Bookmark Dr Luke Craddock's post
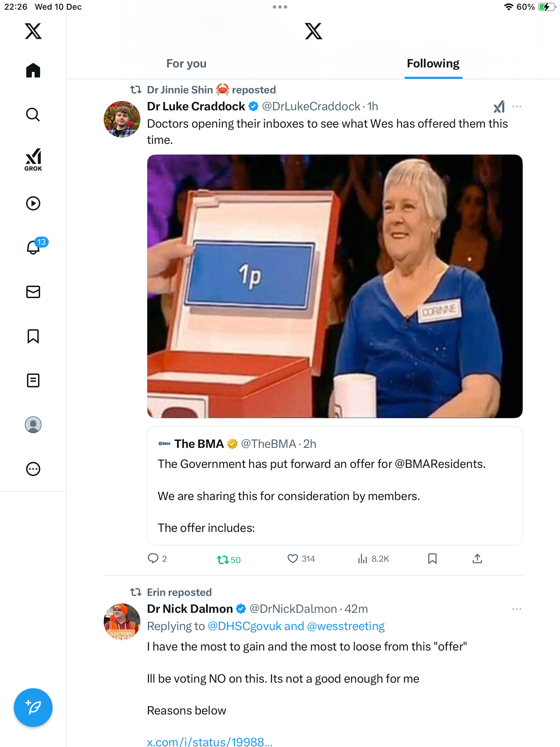Screen dimensions: 560x747 point(432,559)
